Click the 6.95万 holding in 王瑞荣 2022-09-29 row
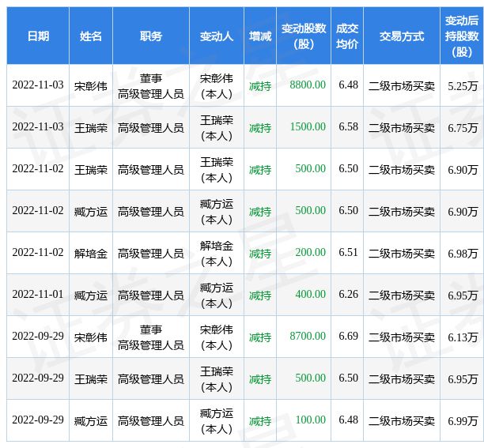The width and height of the screenshot is (484, 448). pos(463,379)
